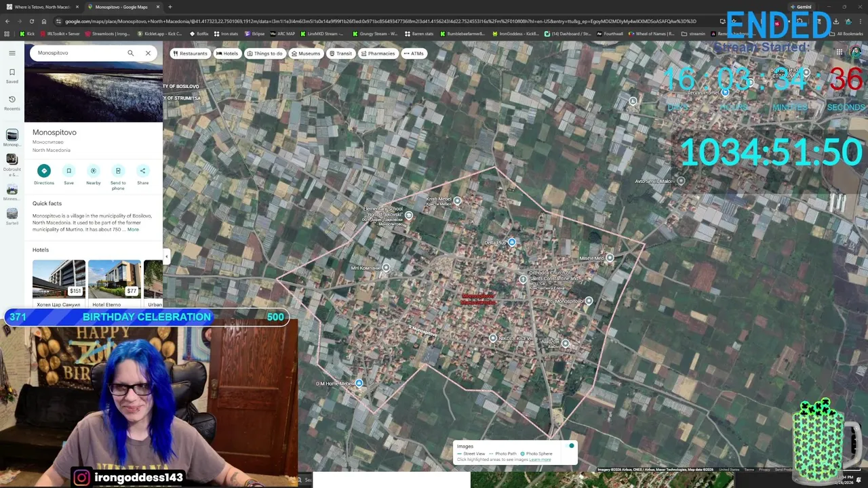868x488 pixels.
Task: Open browser three-dot menu
Action: pyautogui.click(x=861, y=21)
